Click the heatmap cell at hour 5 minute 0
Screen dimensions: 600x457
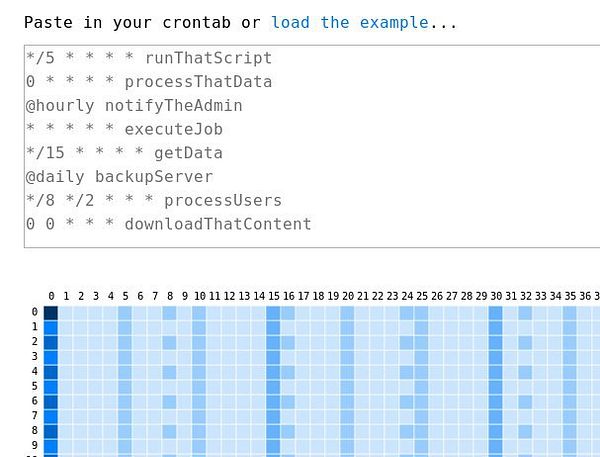(x=51, y=387)
